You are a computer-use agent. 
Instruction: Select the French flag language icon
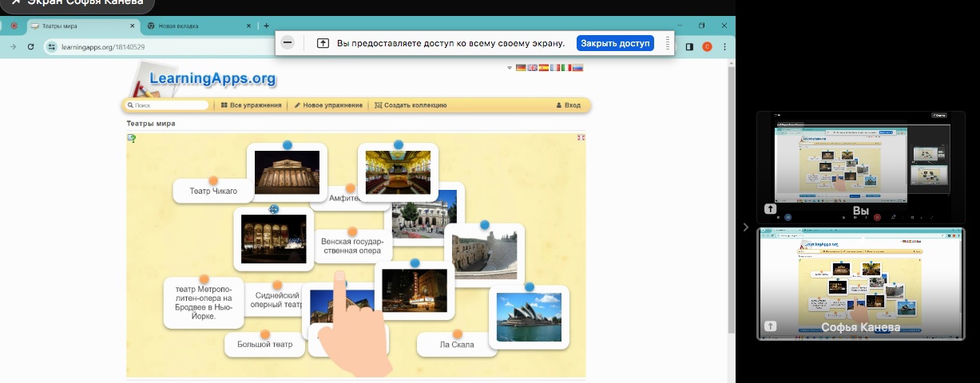click(x=555, y=68)
